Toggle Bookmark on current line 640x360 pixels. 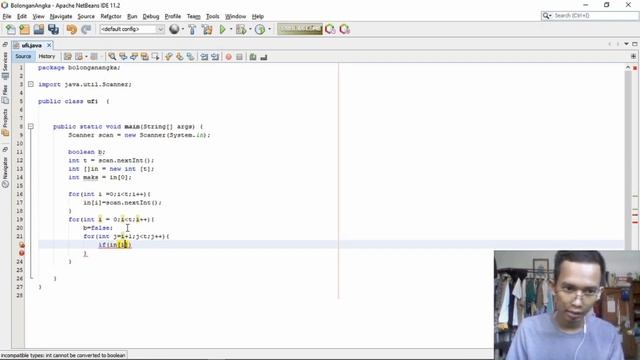click(191, 57)
